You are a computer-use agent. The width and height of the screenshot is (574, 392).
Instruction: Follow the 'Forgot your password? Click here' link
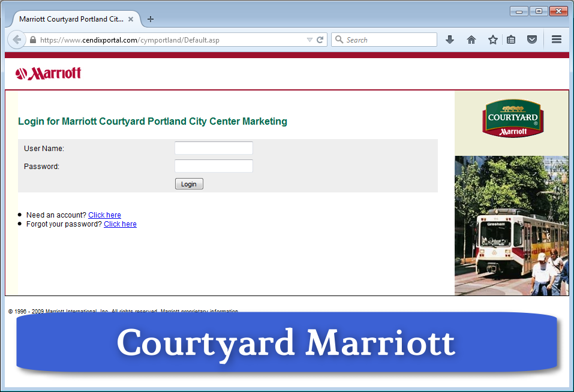point(120,224)
